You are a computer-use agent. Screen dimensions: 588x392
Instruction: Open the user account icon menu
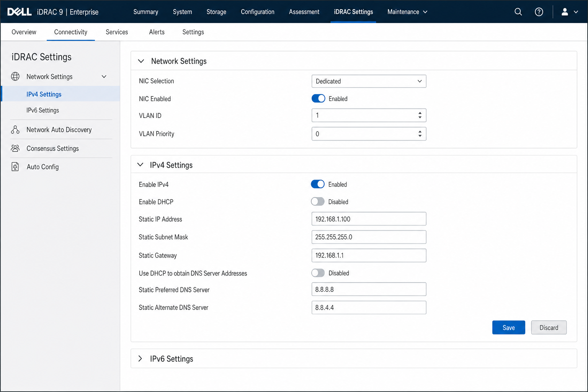tap(565, 12)
